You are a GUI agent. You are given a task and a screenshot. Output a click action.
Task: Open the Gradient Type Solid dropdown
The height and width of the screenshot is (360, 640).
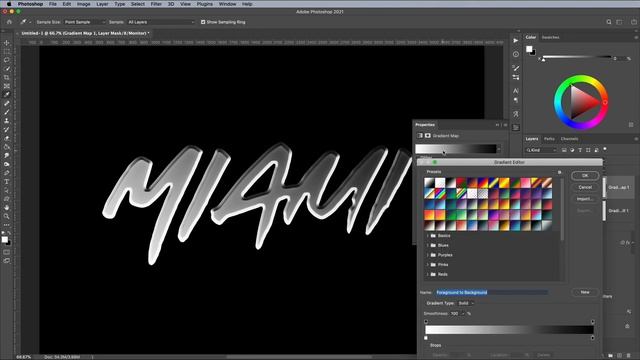466,303
